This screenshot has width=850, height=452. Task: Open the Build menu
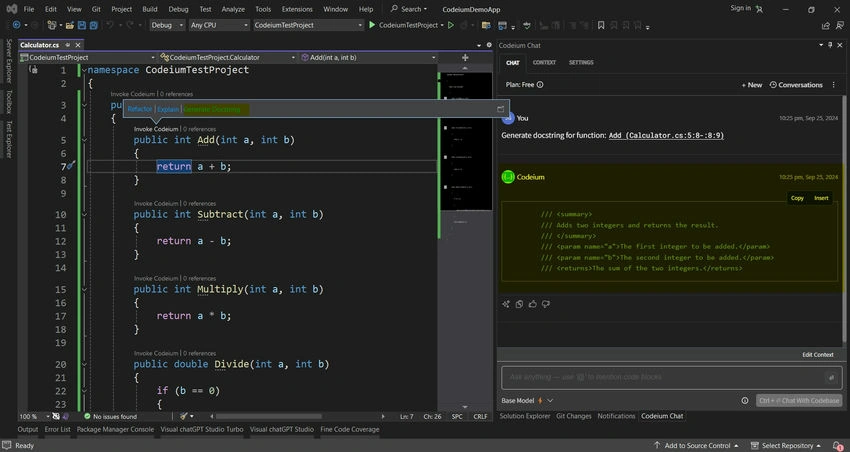(x=150, y=9)
